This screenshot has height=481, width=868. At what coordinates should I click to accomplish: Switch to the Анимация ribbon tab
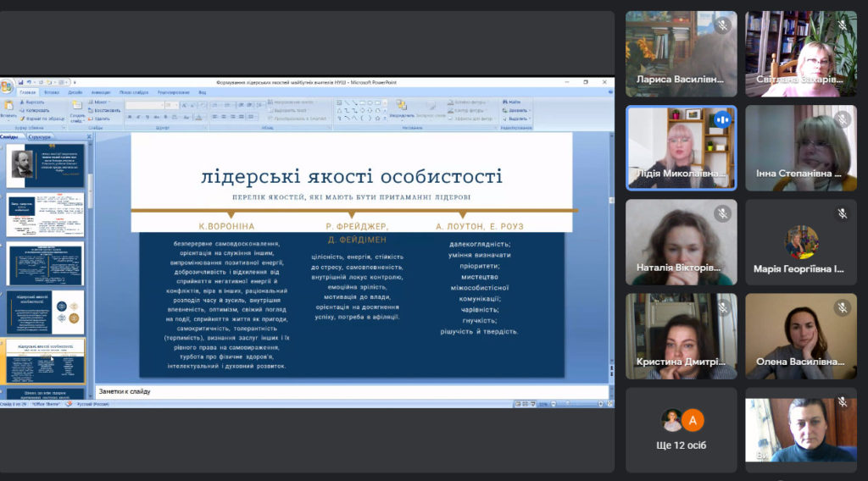click(x=101, y=92)
